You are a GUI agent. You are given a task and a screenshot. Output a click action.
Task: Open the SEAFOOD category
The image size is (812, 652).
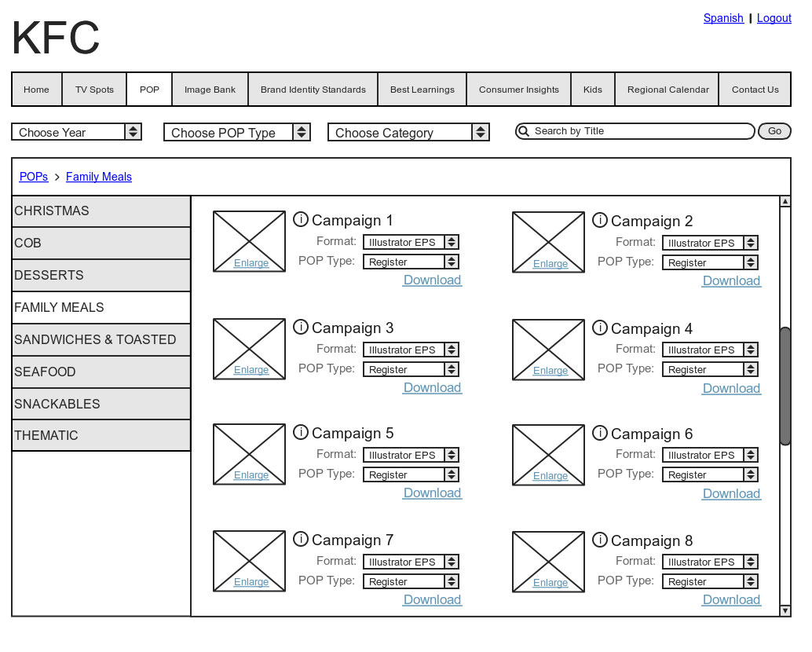[x=101, y=372]
